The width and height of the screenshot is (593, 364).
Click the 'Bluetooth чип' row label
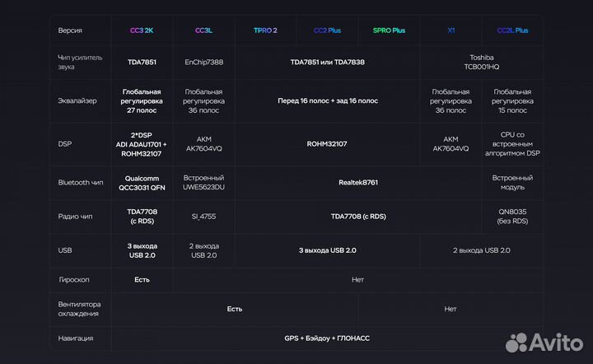[x=81, y=182]
